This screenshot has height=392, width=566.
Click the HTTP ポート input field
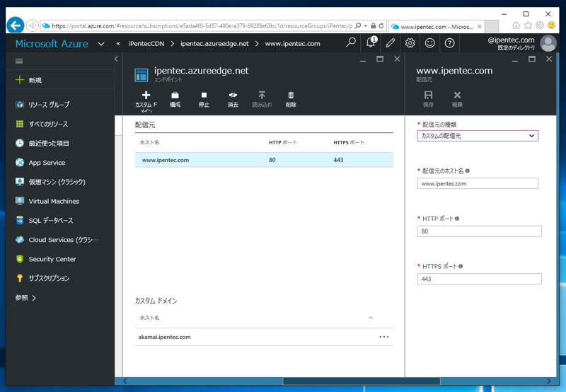(x=480, y=231)
